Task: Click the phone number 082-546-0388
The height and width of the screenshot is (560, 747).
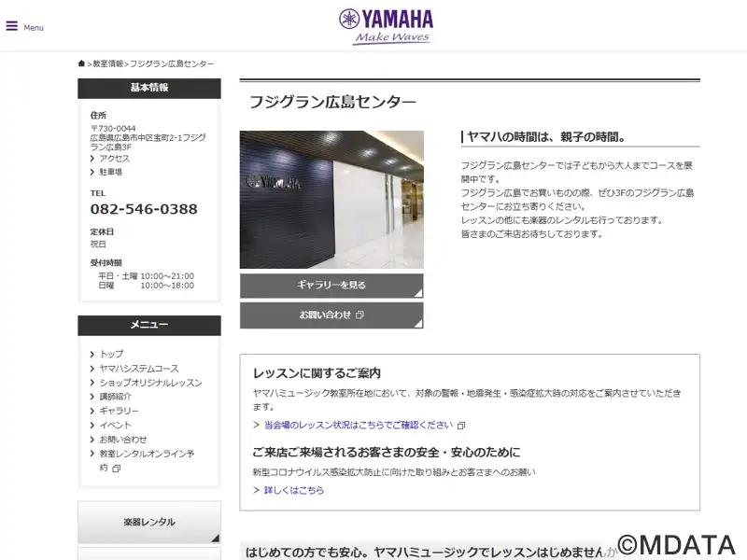Action: click(144, 209)
